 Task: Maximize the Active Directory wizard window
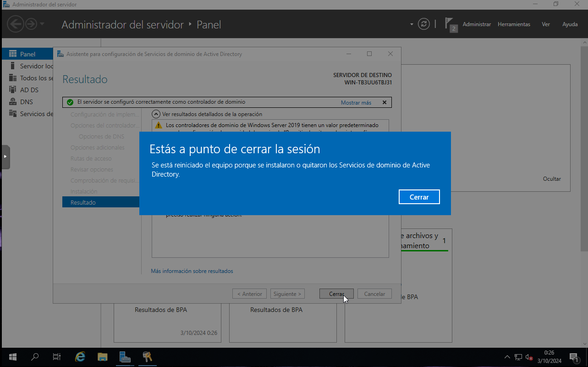(x=369, y=54)
